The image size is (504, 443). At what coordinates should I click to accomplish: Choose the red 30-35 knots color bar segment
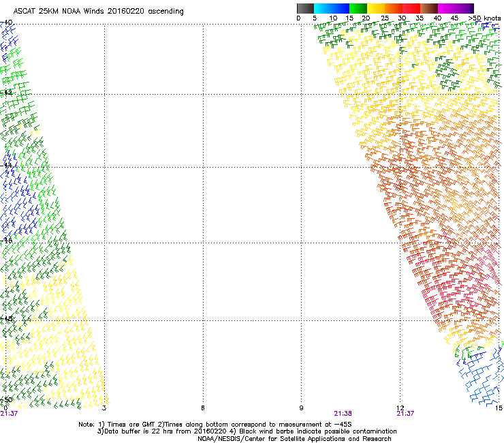(x=411, y=8)
